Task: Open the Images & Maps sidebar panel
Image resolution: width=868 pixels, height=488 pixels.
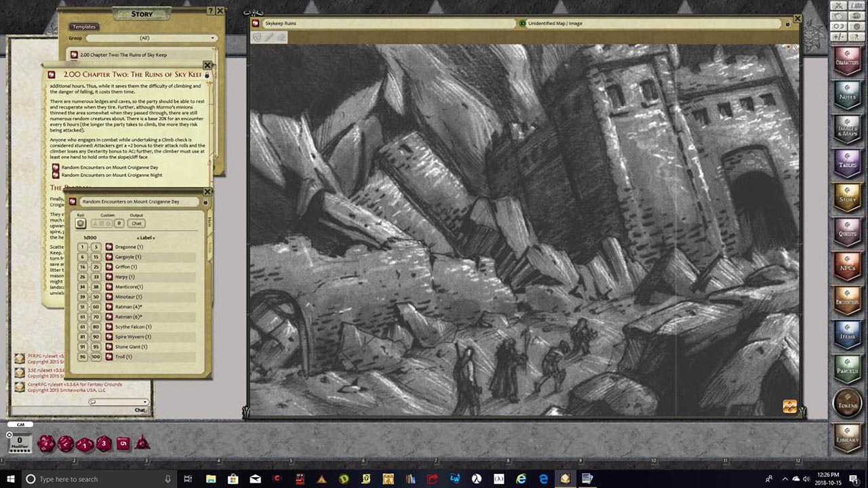Action: (848, 130)
